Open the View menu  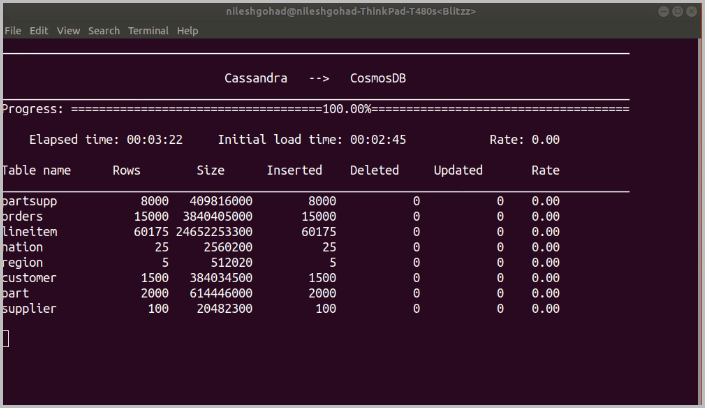(68, 31)
